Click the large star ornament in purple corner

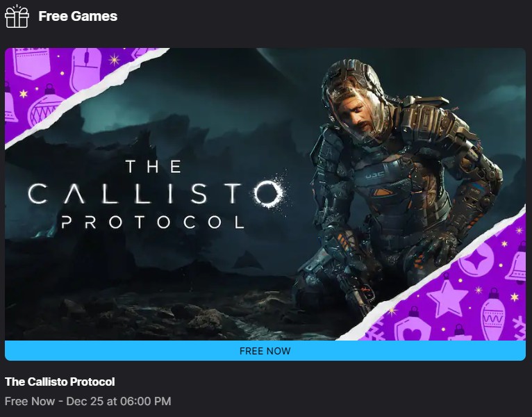coord(447,298)
